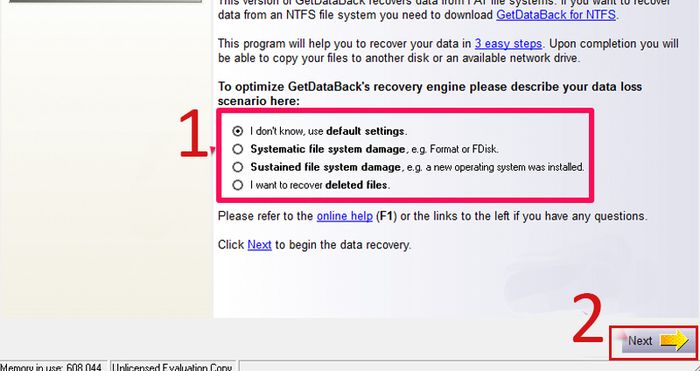The height and width of the screenshot is (371, 700).
Task: Click the inline 'Next' hyperlink in text
Action: pyautogui.click(x=259, y=245)
